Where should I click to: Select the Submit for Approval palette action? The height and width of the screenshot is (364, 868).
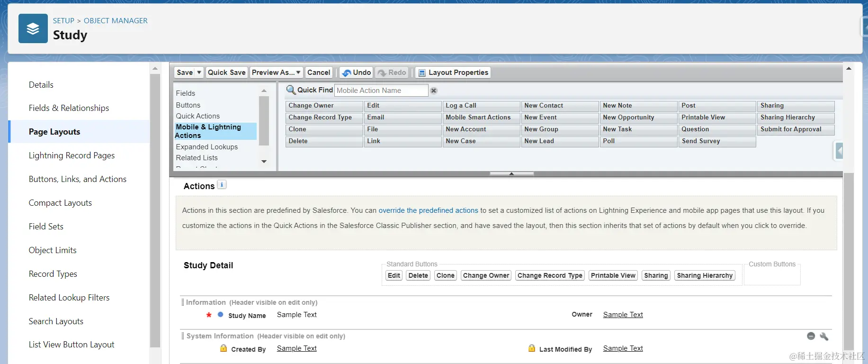[x=796, y=129]
